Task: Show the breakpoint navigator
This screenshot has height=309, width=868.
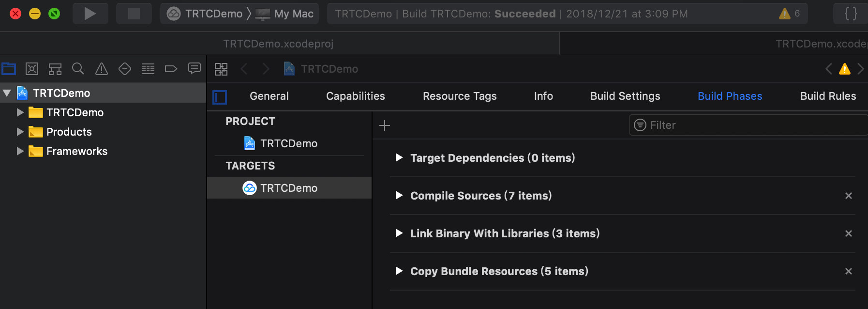Action: [171, 69]
